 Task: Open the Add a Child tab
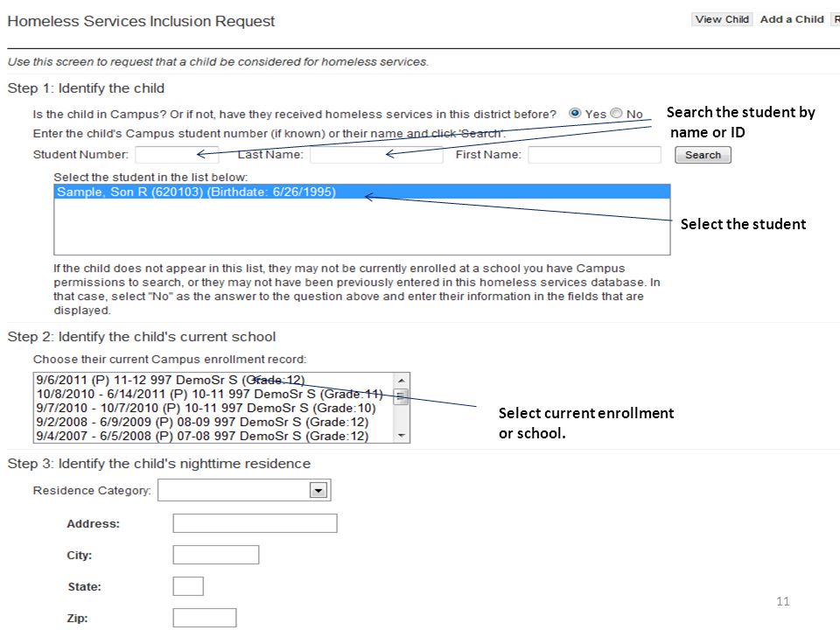(x=792, y=19)
